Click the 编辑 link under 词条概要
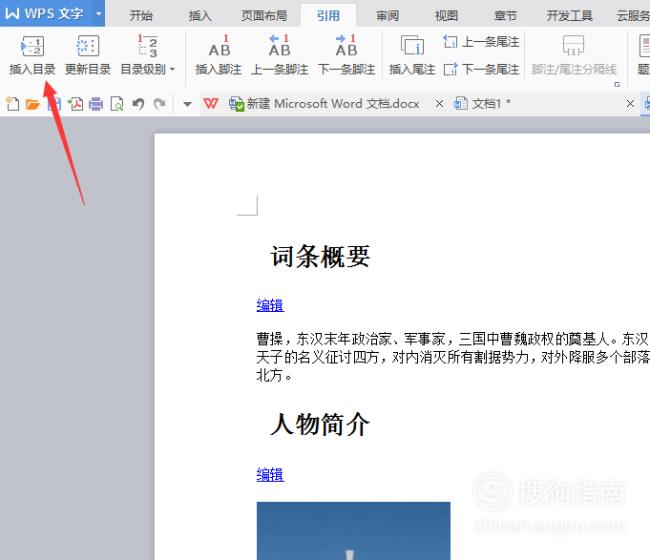This screenshot has width=650, height=560. (x=270, y=305)
